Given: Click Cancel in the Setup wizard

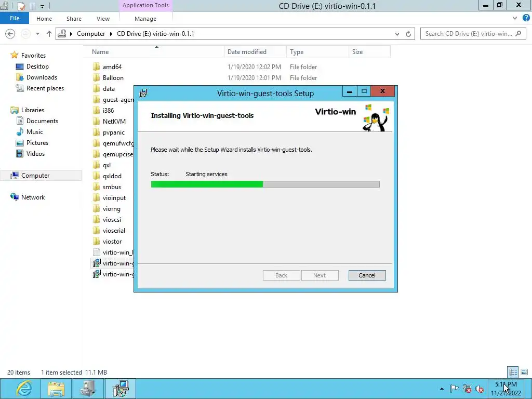Looking at the screenshot, I should click(x=367, y=275).
